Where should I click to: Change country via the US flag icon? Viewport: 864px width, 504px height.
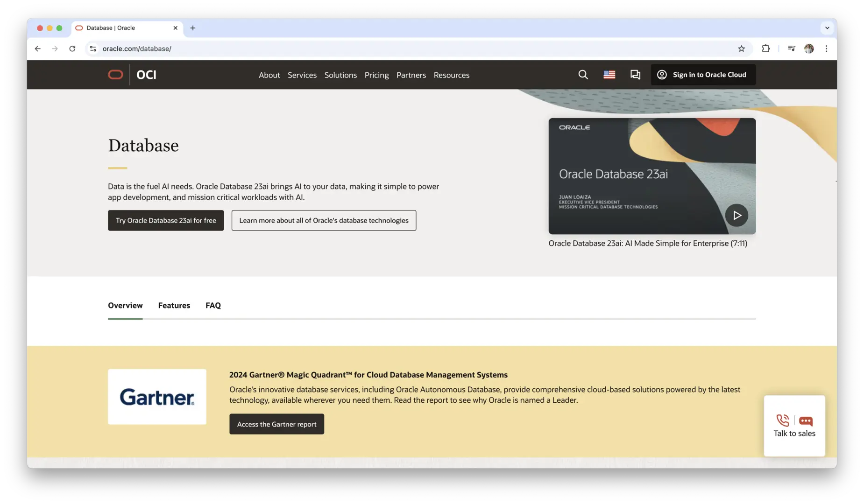(x=609, y=75)
